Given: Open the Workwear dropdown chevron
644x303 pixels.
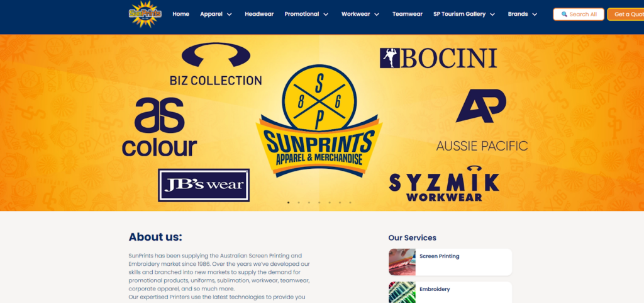Looking at the screenshot, I should pyautogui.click(x=377, y=14).
